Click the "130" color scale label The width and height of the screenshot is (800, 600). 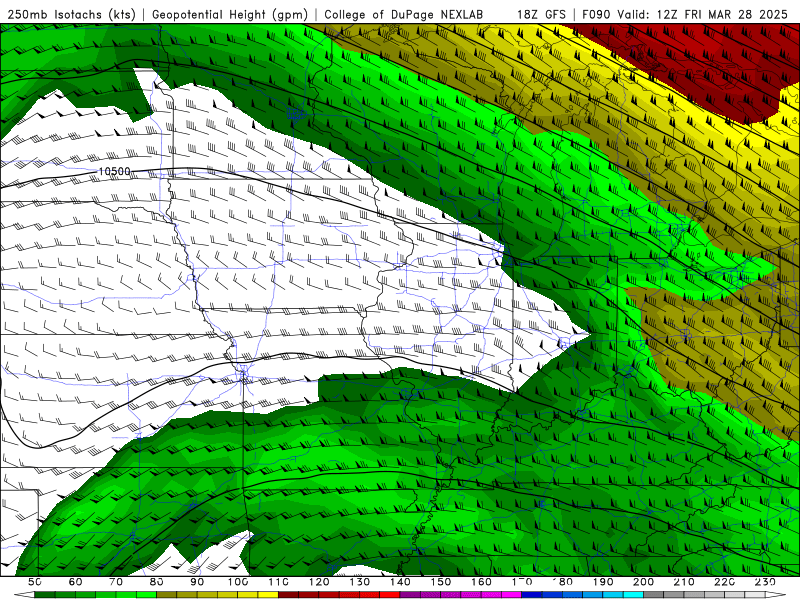[x=360, y=582]
